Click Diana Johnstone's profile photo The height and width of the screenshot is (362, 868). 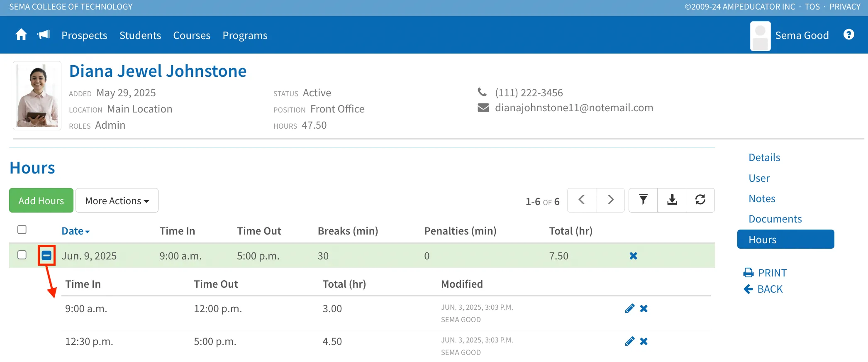click(37, 96)
